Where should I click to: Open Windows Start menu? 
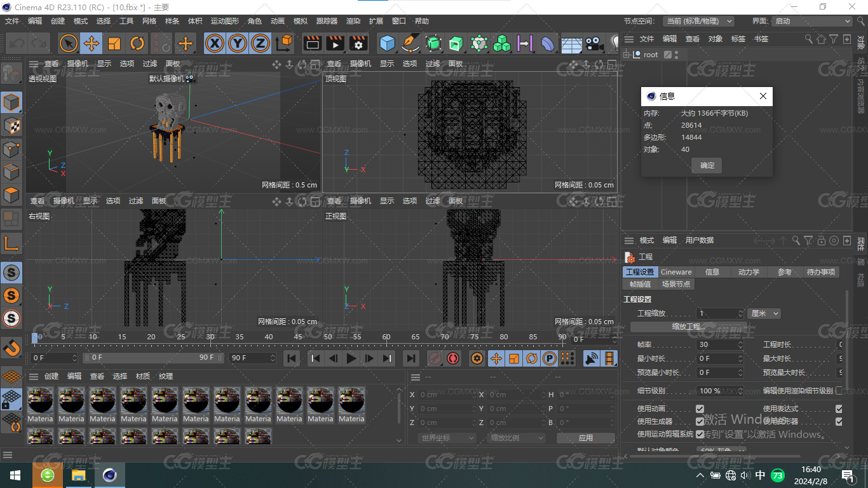click(15, 475)
